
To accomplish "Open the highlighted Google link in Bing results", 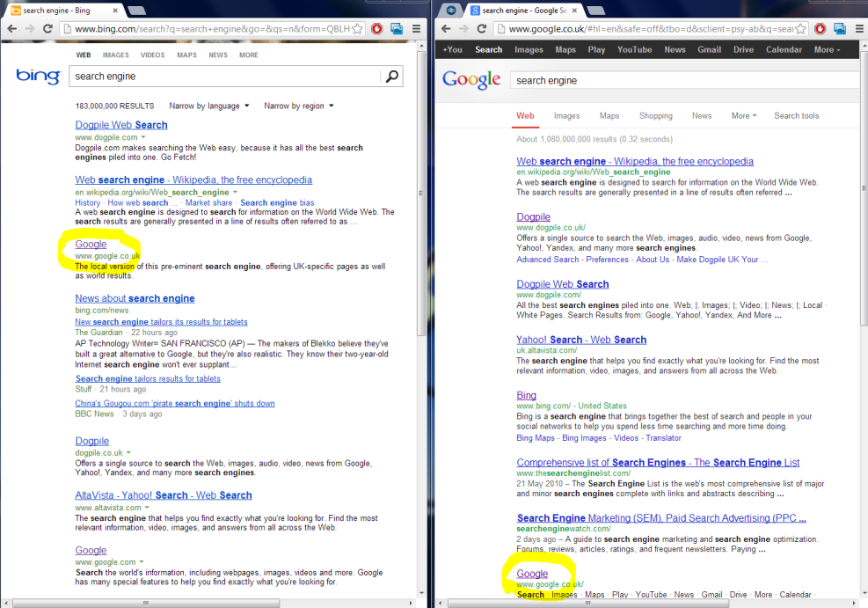I will (90, 245).
